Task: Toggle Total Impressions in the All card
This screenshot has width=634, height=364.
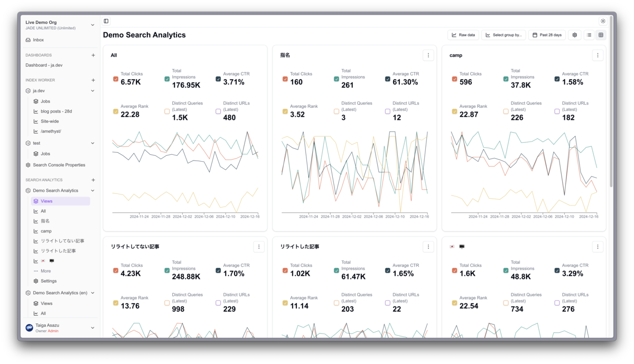Action: [x=167, y=79]
